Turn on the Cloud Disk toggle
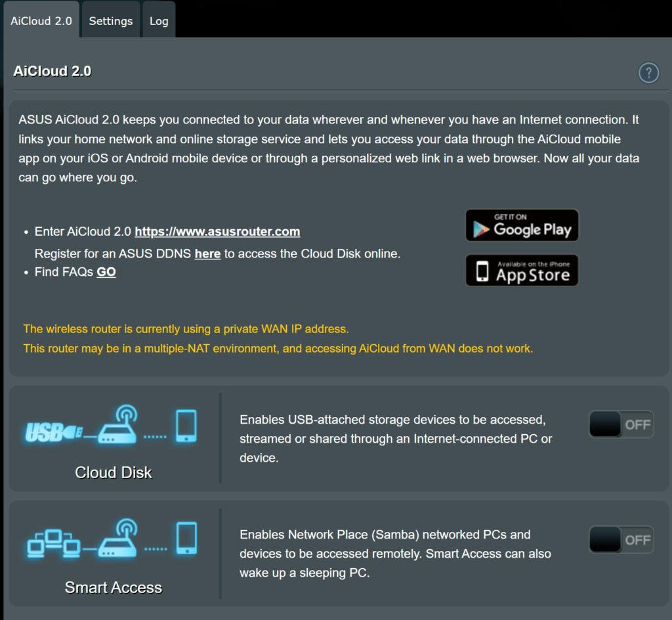Viewport: 672px width, 620px height. (x=621, y=424)
